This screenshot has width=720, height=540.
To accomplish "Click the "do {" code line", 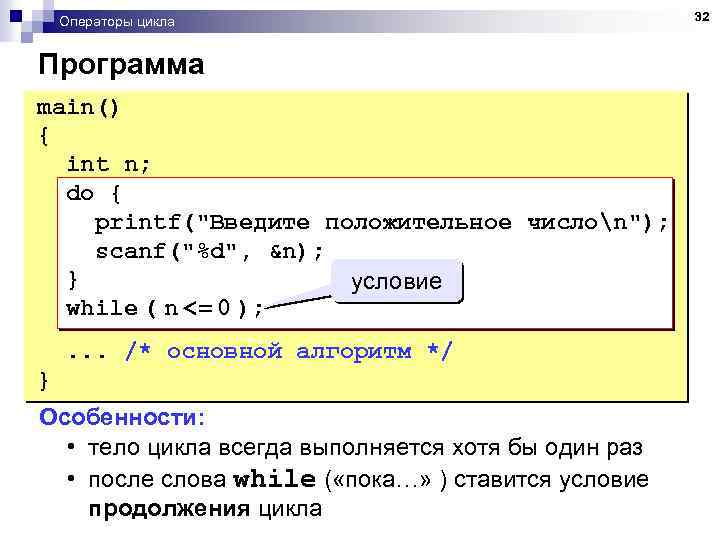I will click(93, 193).
